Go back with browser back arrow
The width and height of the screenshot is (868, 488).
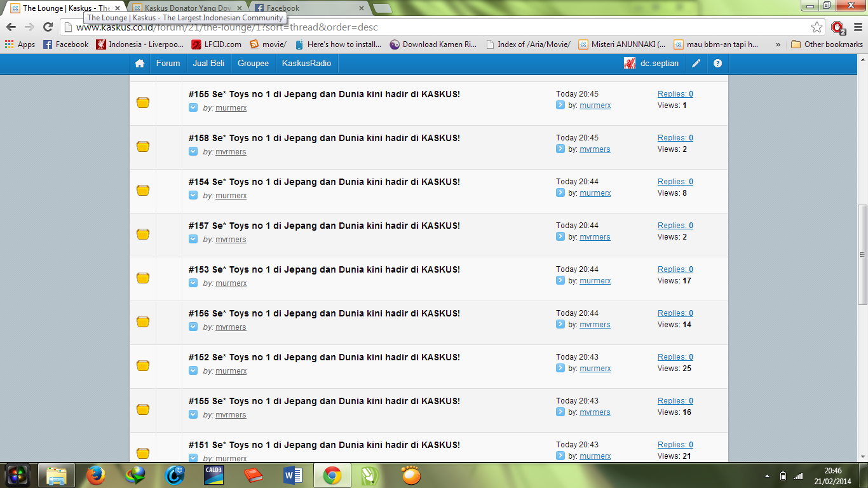pyautogui.click(x=11, y=27)
